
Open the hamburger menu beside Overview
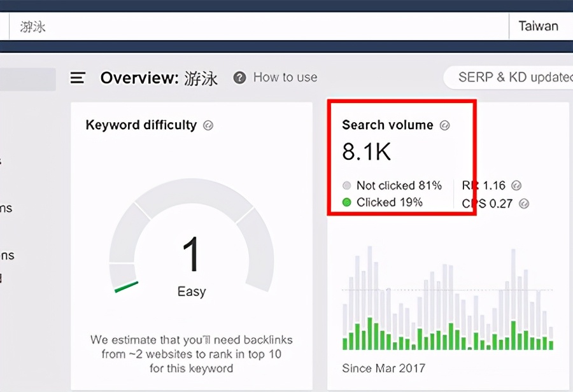78,78
